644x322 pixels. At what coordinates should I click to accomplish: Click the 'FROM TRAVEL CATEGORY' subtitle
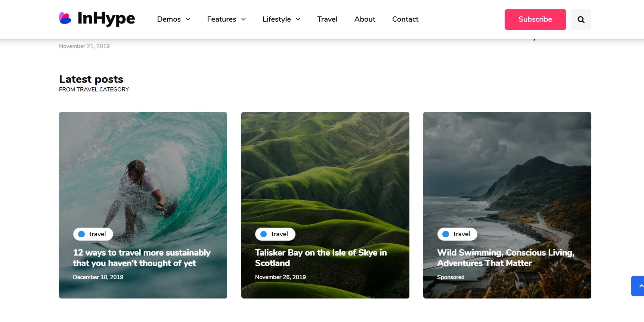tap(94, 90)
